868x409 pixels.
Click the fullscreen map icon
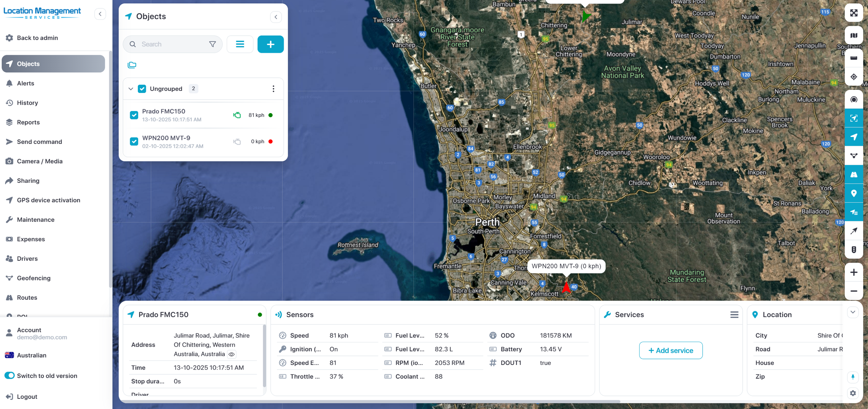pyautogui.click(x=853, y=13)
